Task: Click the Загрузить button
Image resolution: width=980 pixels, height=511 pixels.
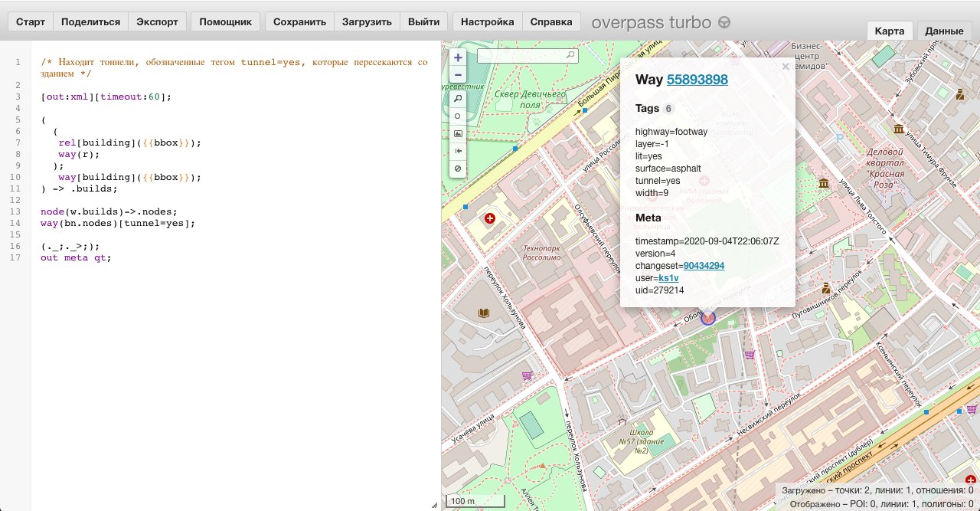Action: click(x=367, y=22)
